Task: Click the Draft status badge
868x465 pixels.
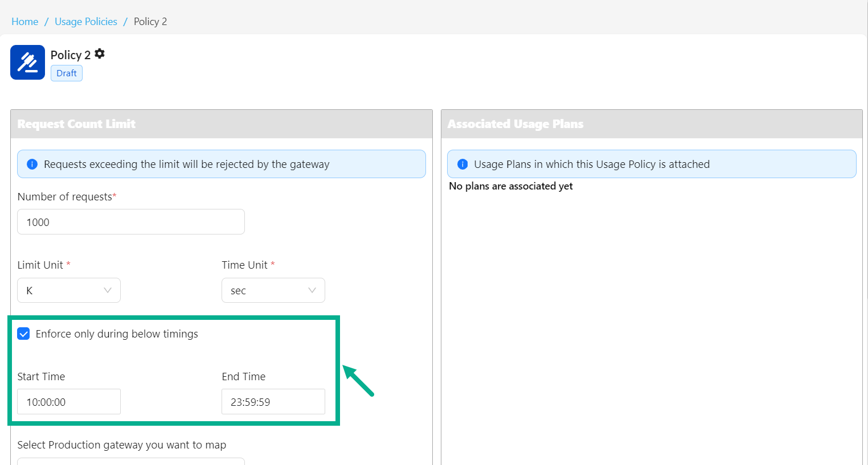Action: pos(67,73)
